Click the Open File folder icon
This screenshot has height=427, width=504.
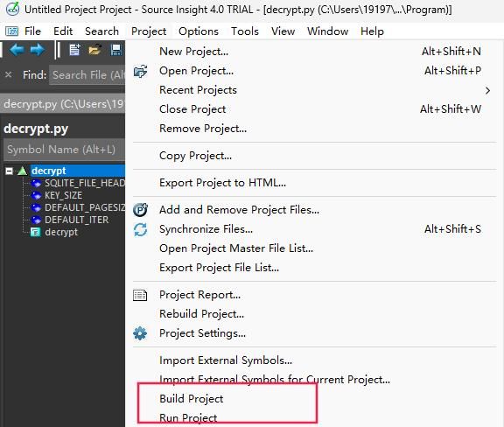click(94, 50)
